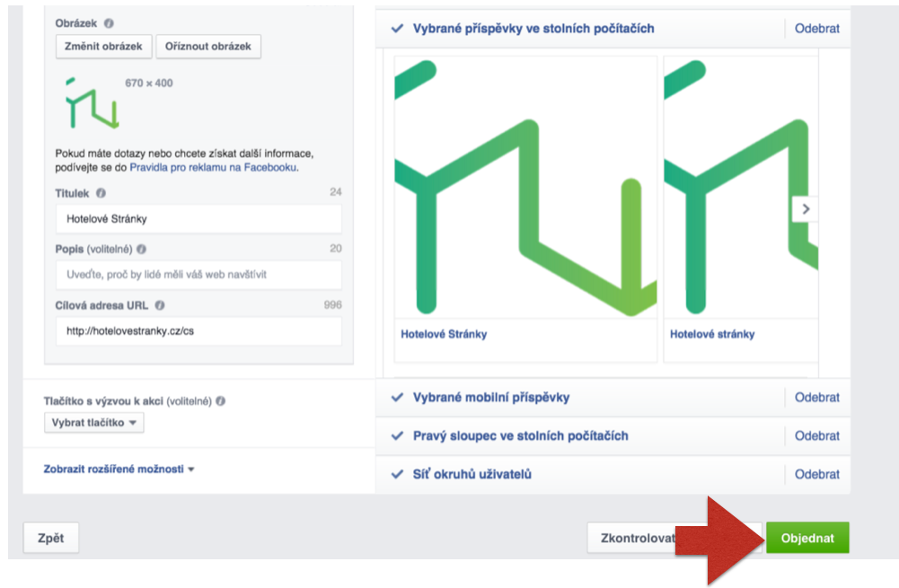This screenshot has width=899, height=588.
Task: Click the small green logo image thumbnail
Action: 93,102
